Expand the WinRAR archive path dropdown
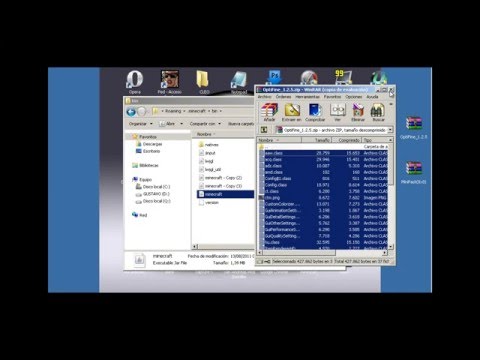Screen dimensions: 480x360 click(x=390, y=130)
